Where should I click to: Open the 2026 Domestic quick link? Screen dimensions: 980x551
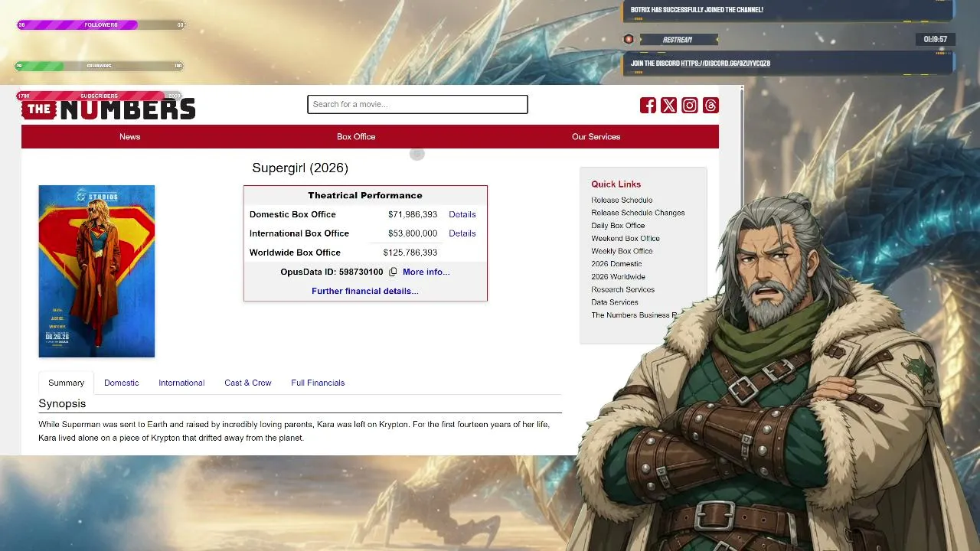pyautogui.click(x=616, y=264)
